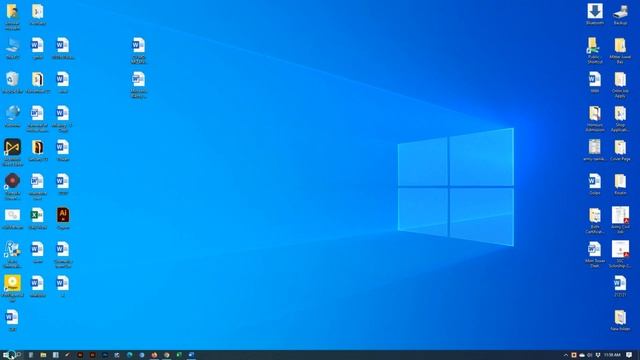Select the Army Civil Job PDF thumbnail
The width and height of the screenshot is (640, 360).
tap(620, 220)
